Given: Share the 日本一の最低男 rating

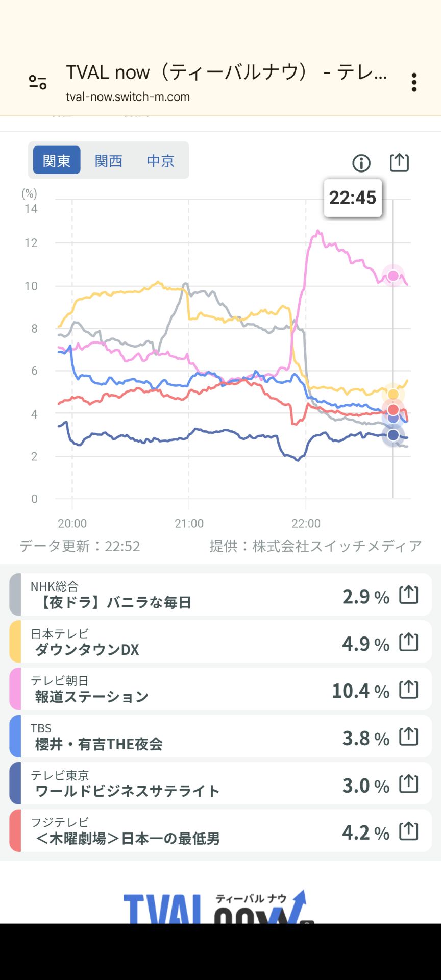Looking at the screenshot, I should [x=409, y=829].
